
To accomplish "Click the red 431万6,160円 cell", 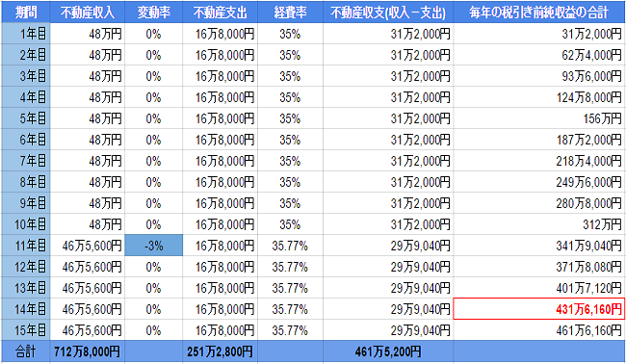I will 539,309.
